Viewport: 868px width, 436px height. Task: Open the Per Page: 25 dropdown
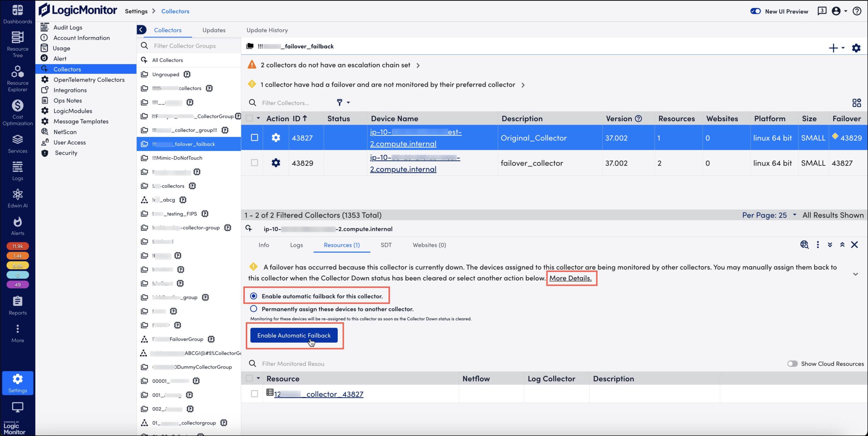coord(769,215)
